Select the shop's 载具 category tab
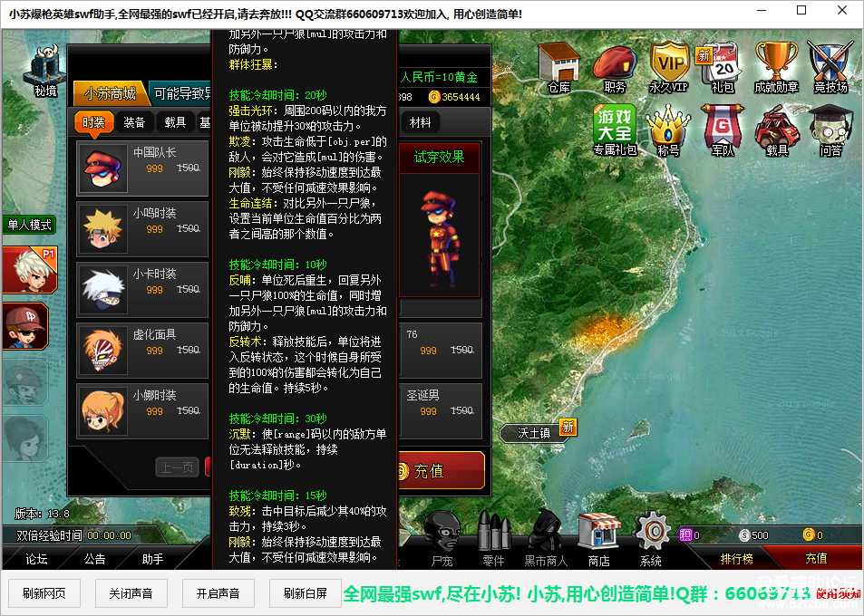 (x=175, y=122)
